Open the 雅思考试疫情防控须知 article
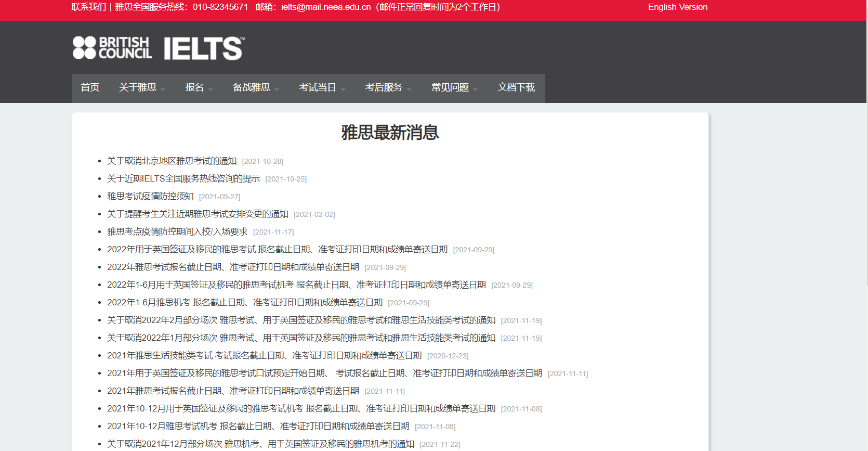 click(x=150, y=197)
